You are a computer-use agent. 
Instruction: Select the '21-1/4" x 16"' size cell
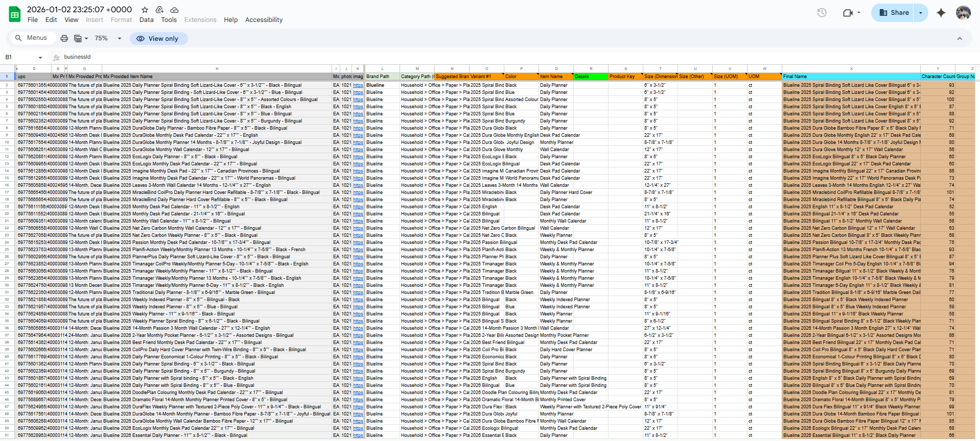[x=660, y=214]
